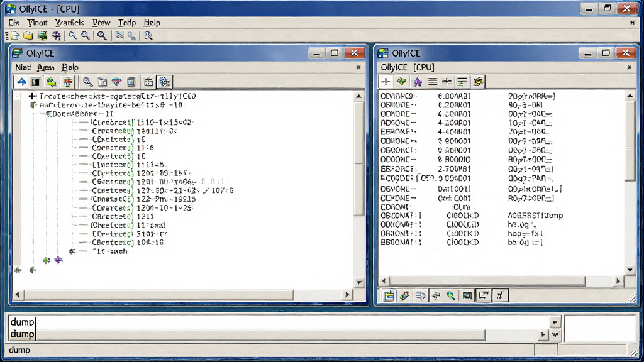Click the horizontal scrollbar thumb in left window
This screenshot has height=362, width=644.
pyautogui.click(x=159, y=295)
